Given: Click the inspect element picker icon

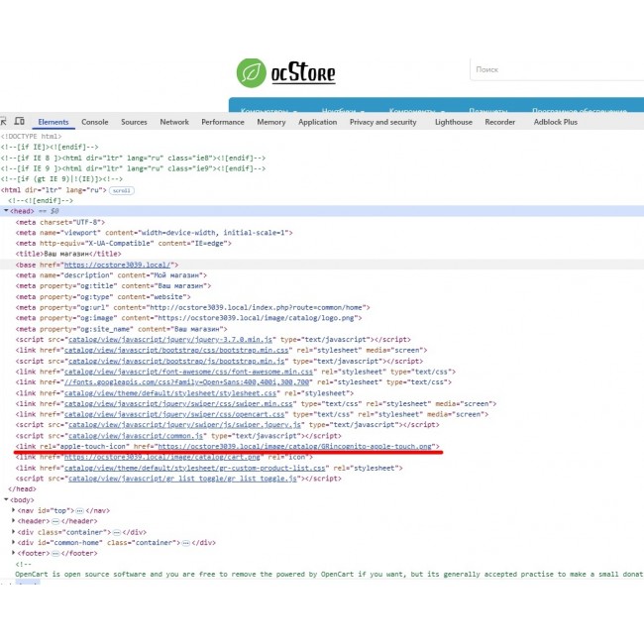Looking at the screenshot, I should pos(5,122).
